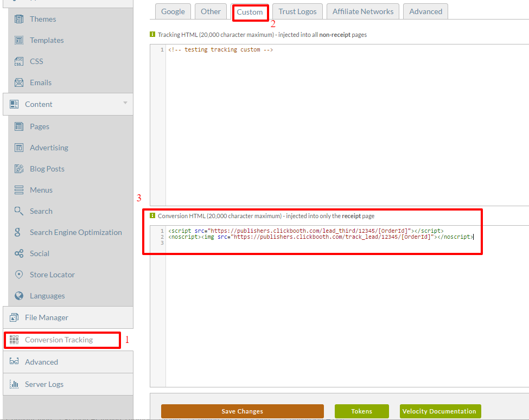Viewport: 529px width, 420px height.
Task: Collapse the Content section arrow
Action: 125,103
